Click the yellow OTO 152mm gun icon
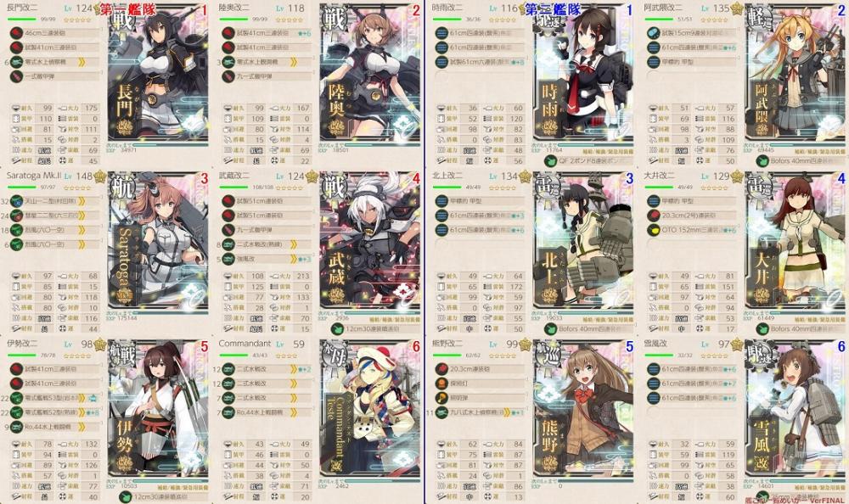The image size is (849, 504). click(x=654, y=230)
